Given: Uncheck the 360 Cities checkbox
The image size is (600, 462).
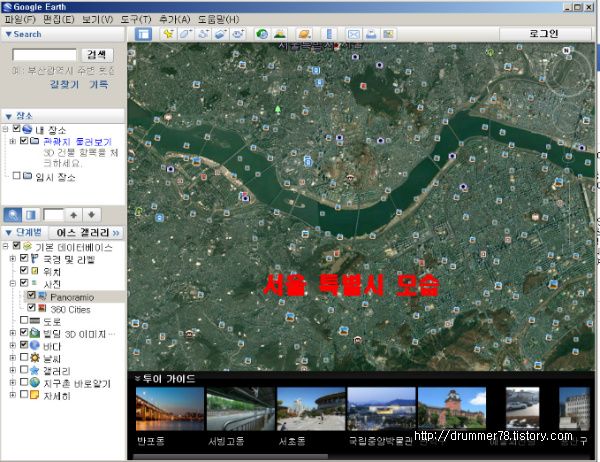Looking at the screenshot, I should point(31,307).
